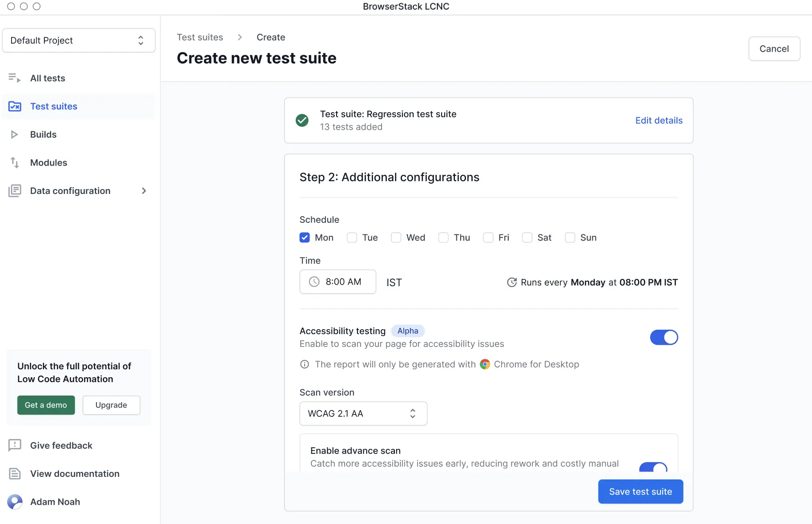Click the Edit details link
Screen dimensions: 812x524
[x=659, y=121]
